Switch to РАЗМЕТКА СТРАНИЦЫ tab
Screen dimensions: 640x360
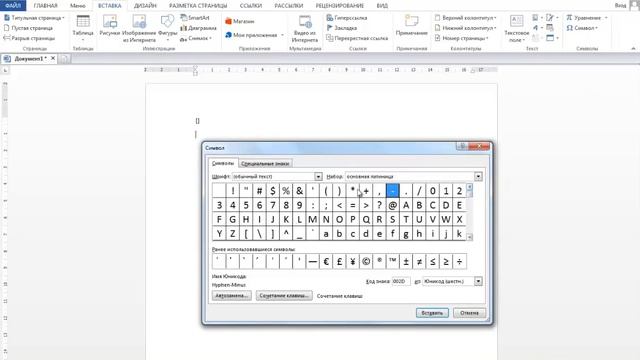point(198,6)
